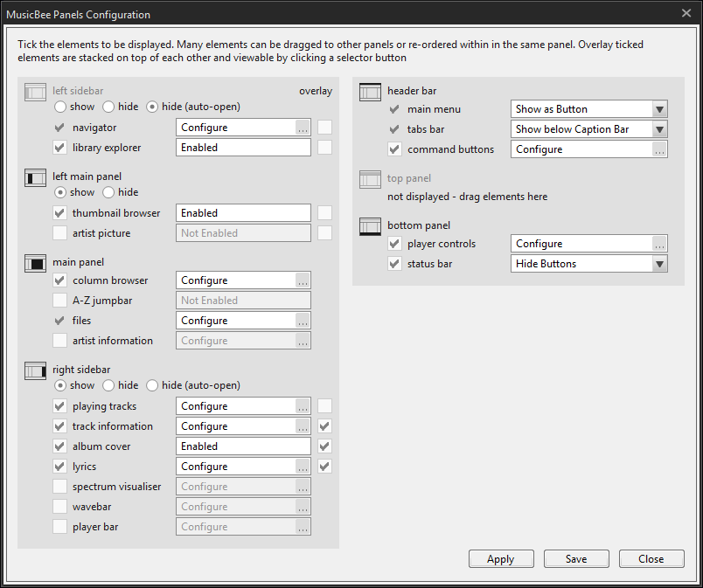The height and width of the screenshot is (588, 703).
Task: Select left sidebar 'show' radio button
Action: pyautogui.click(x=60, y=107)
